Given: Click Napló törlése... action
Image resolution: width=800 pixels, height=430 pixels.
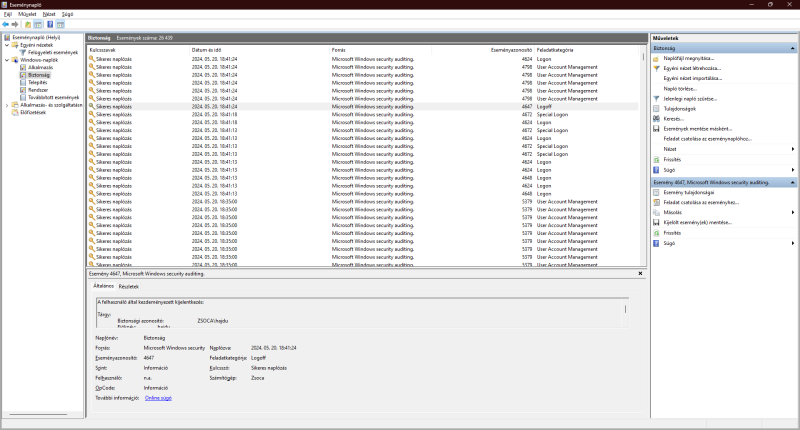Looking at the screenshot, I should pos(680,89).
